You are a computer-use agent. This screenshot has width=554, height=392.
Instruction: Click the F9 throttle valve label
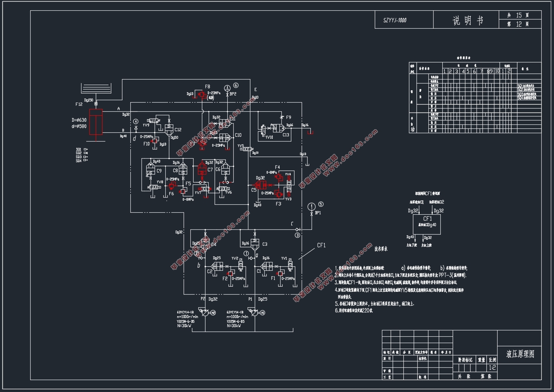pos(288,117)
